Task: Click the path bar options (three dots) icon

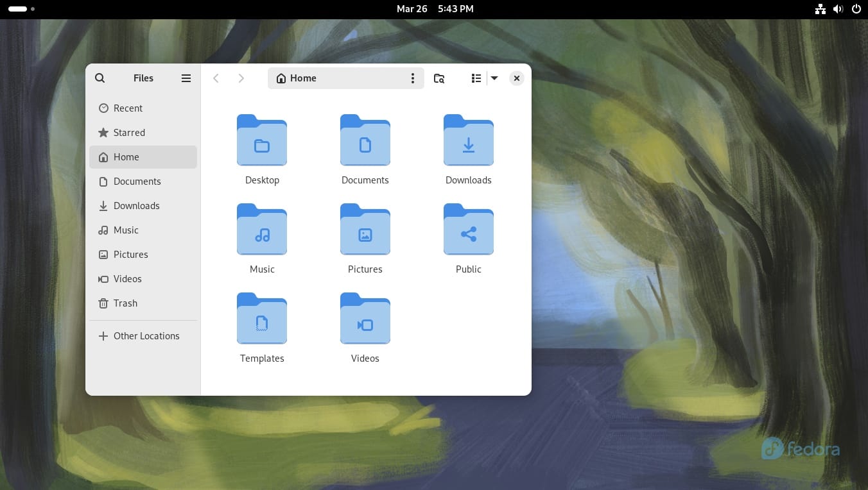Action: (x=413, y=78)
